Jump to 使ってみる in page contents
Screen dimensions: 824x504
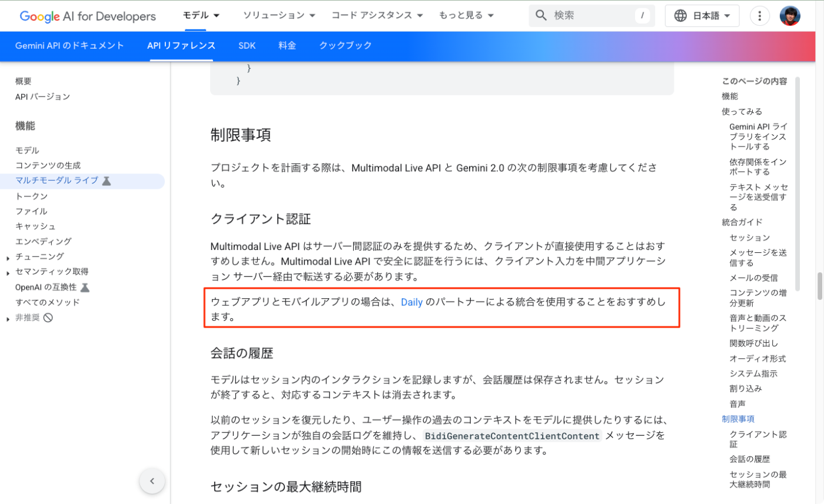pos(742,111)
